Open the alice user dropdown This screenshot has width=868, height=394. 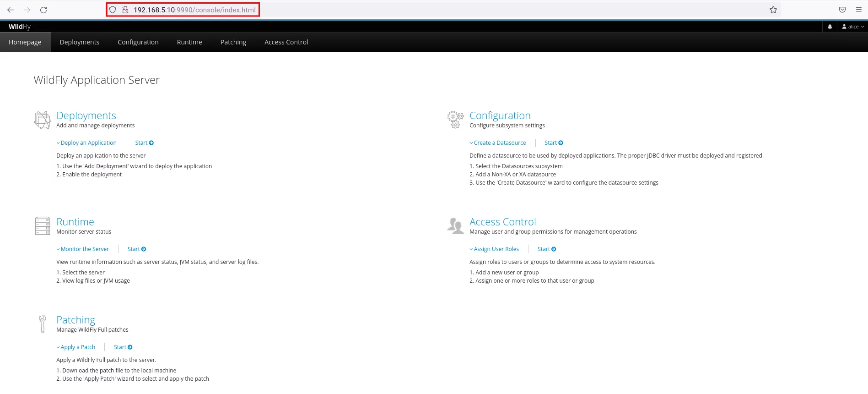pos(853,27)
